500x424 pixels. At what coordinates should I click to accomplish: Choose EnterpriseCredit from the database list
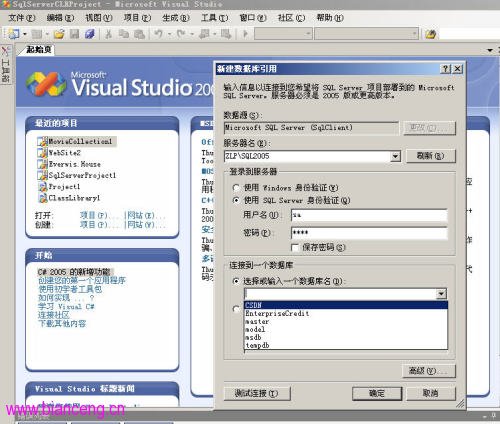[346, 313]
